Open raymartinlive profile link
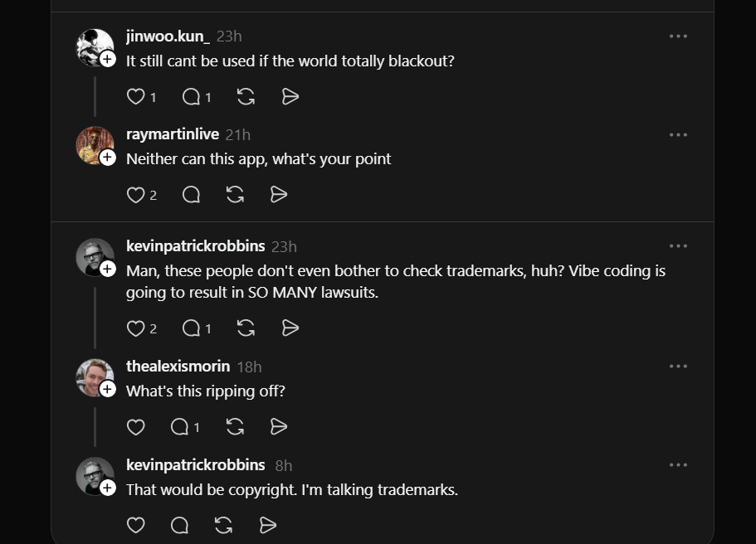756x544 pixels. (x=173, y=134)
